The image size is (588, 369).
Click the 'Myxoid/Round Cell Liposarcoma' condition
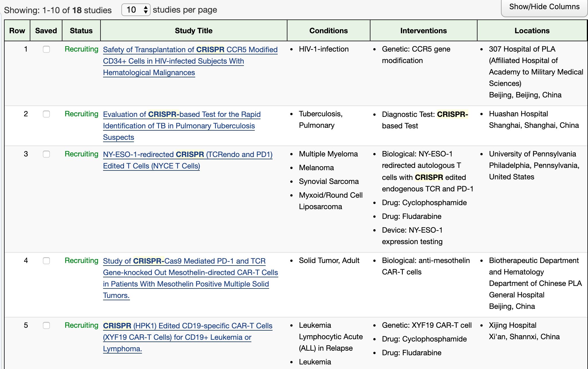click(x=331, y=201)
